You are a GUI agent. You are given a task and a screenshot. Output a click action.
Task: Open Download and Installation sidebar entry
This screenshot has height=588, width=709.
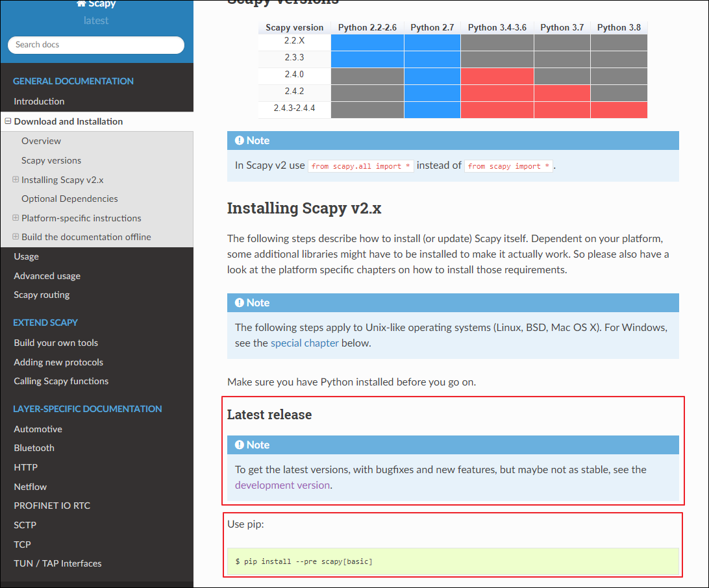(x=68, y=121)
